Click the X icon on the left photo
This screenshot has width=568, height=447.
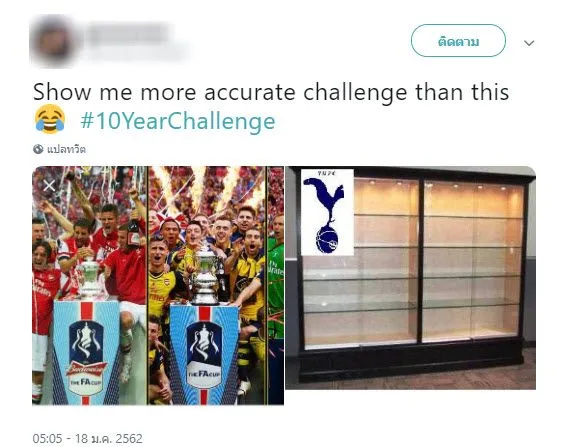pyautogui.click(x=49, y=185)
